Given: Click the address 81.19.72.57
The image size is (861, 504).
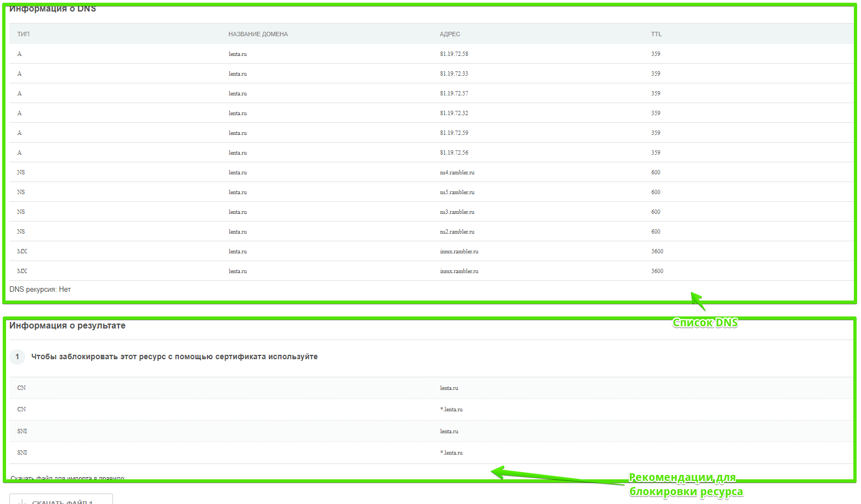Looking at the screenshot, I should pyautogui.click(x=454, y=93).
